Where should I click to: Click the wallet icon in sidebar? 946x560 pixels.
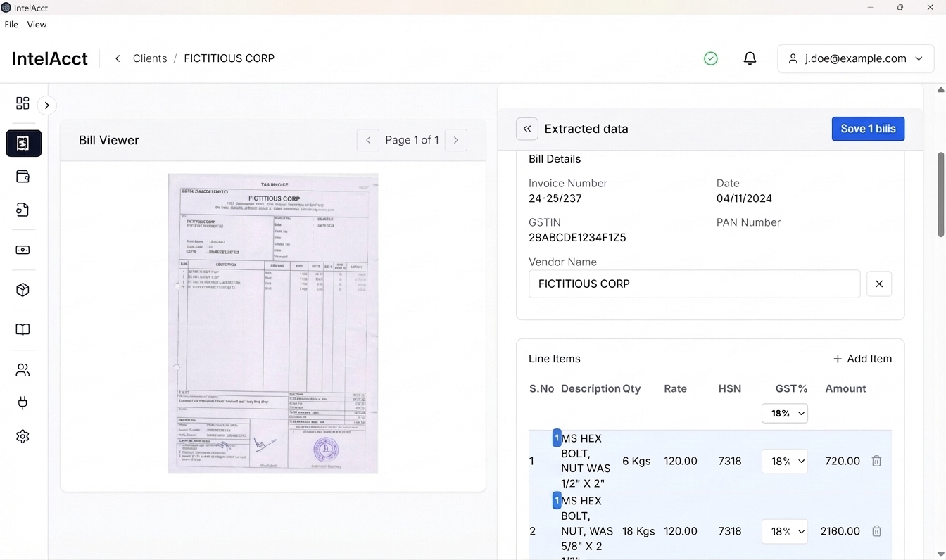(23, 177)
